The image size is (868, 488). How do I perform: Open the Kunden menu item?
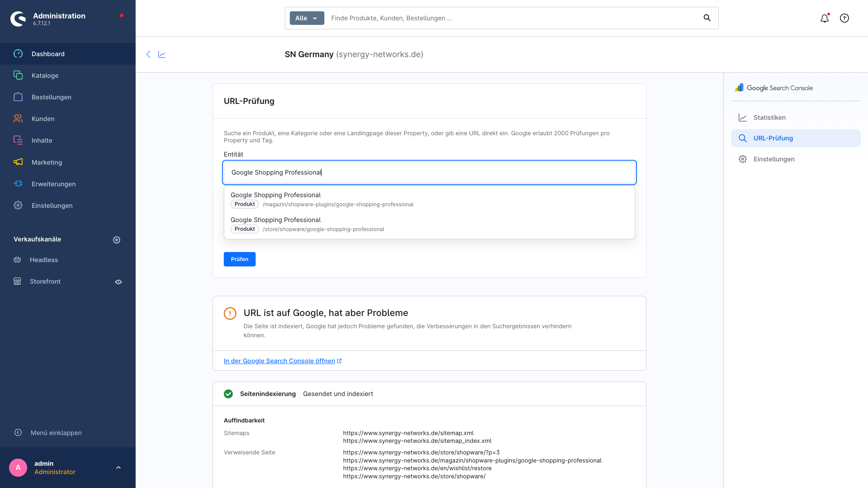click(x=68, y=118)
